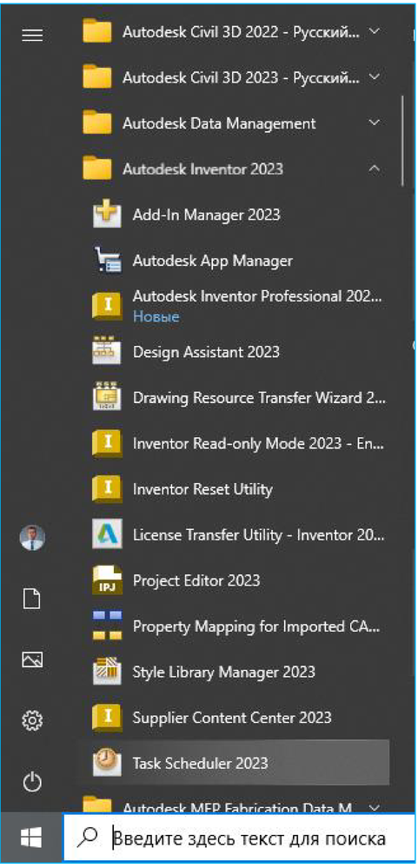Click License Transfer Utility Autodesk icon
418x868 pixels.
coord(107,535)
